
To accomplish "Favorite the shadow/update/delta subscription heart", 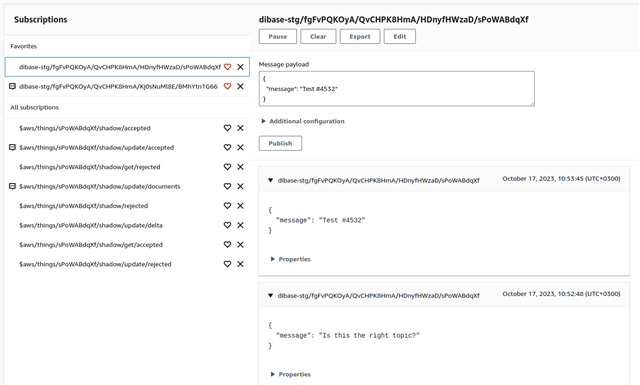I will [227, 225].
